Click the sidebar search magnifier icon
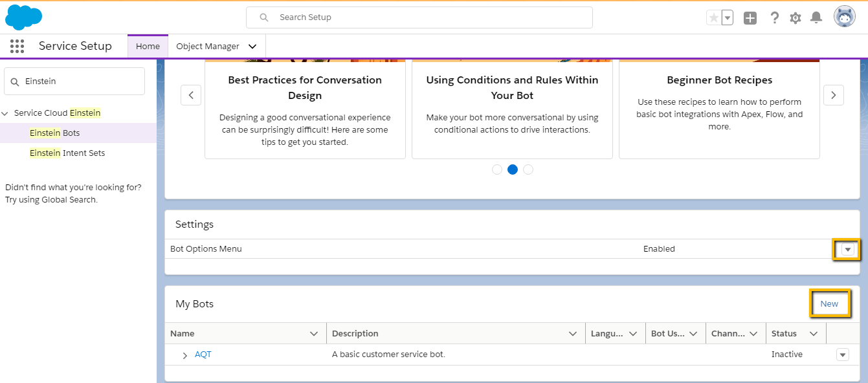The height and width of the screenshot is (383, 868). [x=14, y=81]
